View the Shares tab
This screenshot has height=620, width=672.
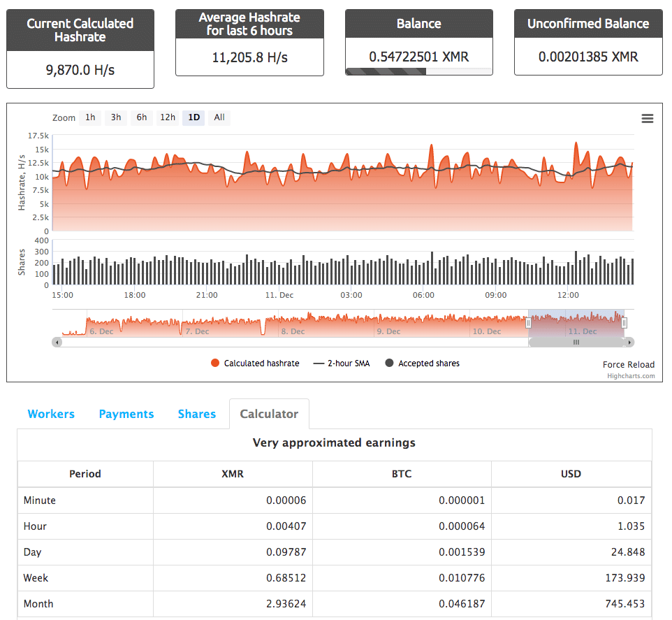197,414
